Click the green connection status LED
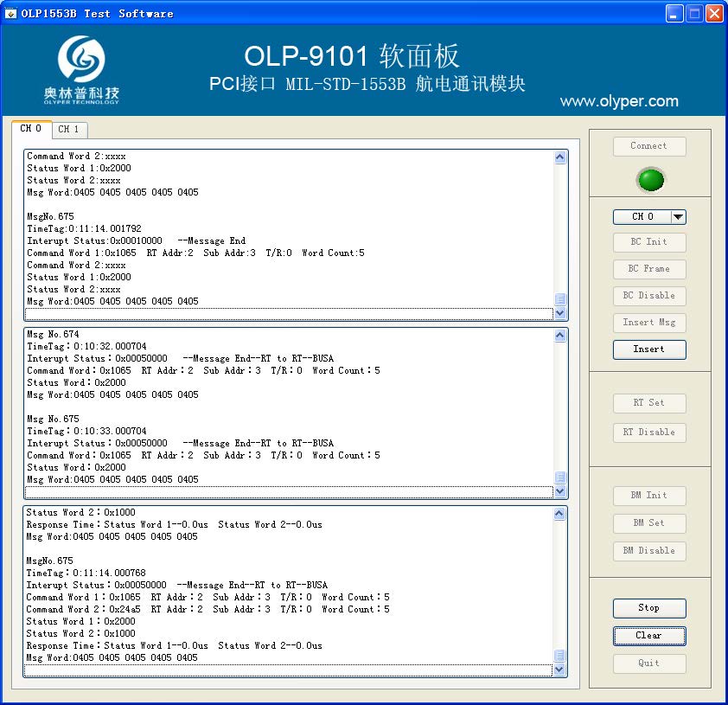The width and height of the screenshot is (728, 705). 650,180
